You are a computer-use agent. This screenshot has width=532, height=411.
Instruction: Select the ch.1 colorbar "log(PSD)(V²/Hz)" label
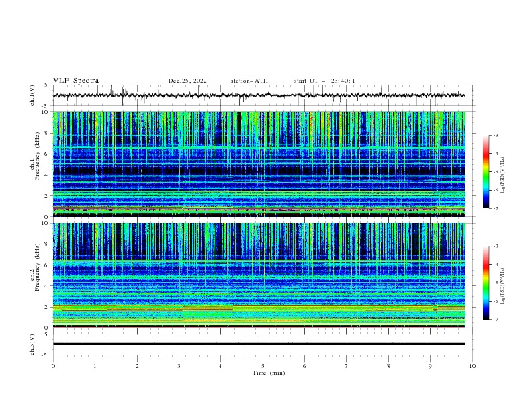click(502, 175)
